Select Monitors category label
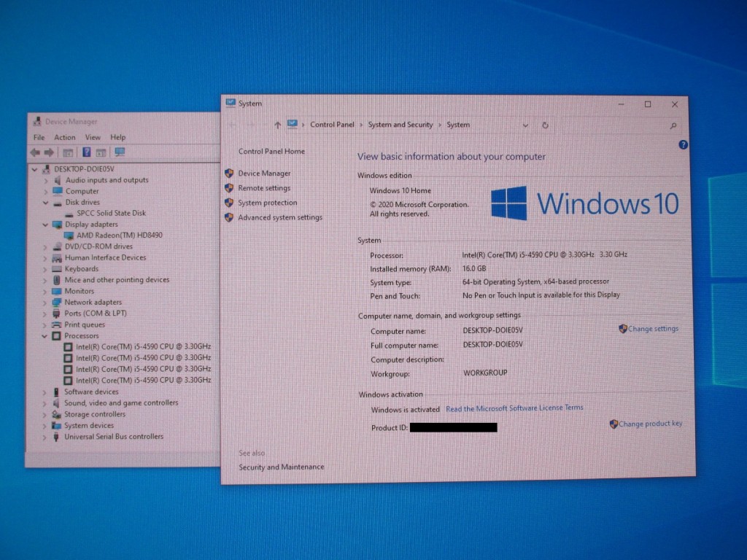747x560 pixels. pos(79,291)
